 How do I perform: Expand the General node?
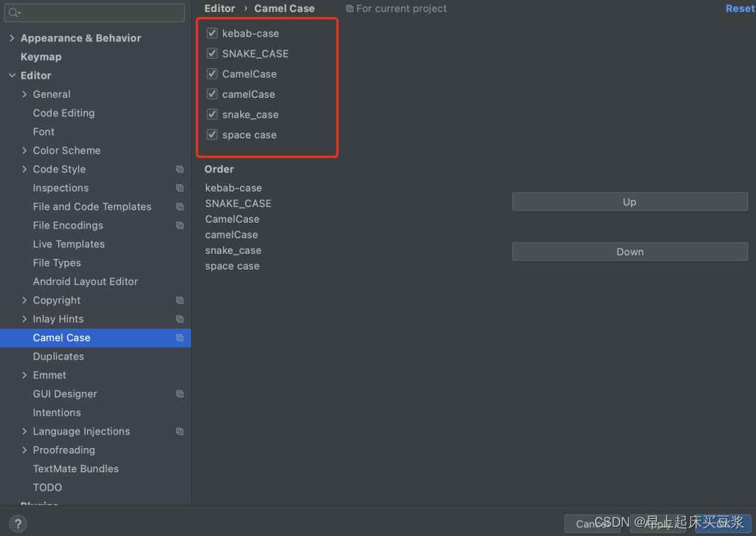(x=25, y=94)
